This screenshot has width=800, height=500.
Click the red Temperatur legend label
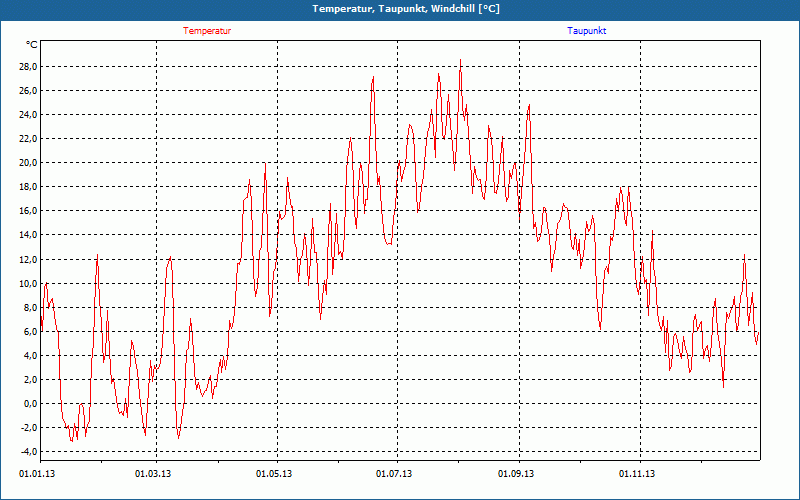[207, 31]
